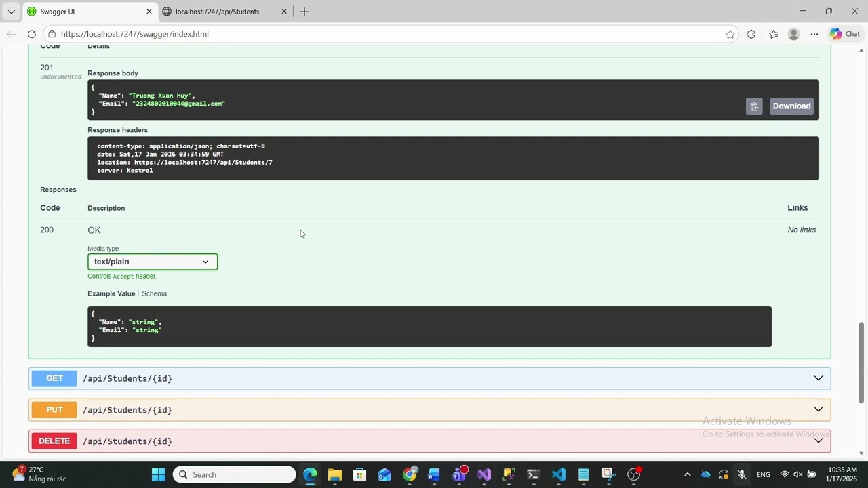
Task: Open Visual Studio from taskbar
Action: 484,474
